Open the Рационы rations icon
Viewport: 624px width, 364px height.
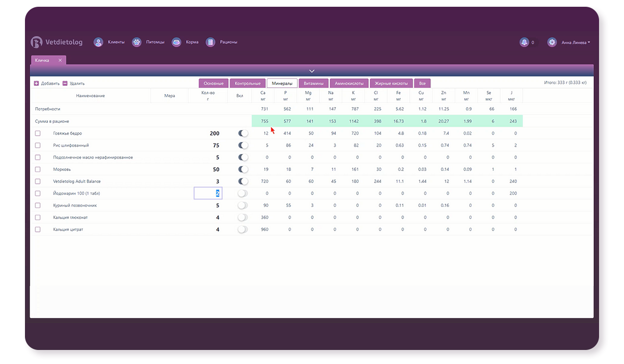pos(210,42)
